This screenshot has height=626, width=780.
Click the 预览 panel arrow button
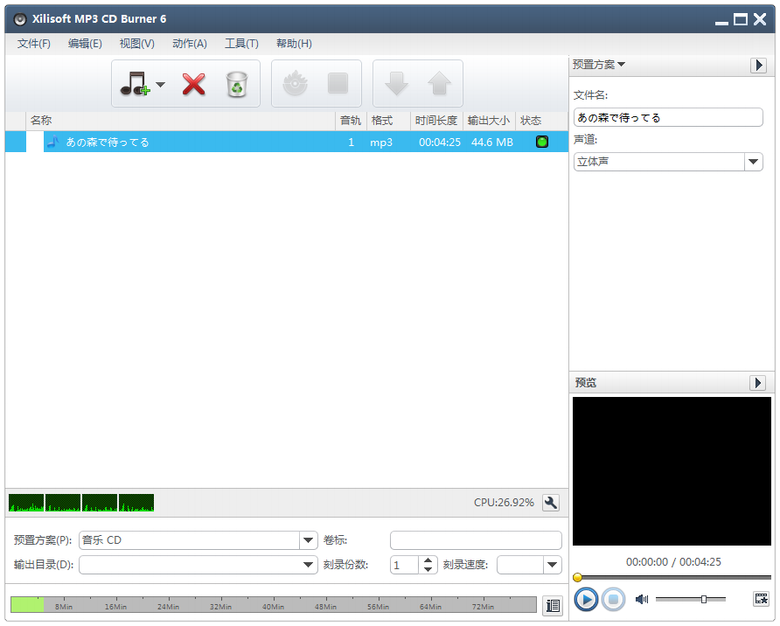[758, 383]
